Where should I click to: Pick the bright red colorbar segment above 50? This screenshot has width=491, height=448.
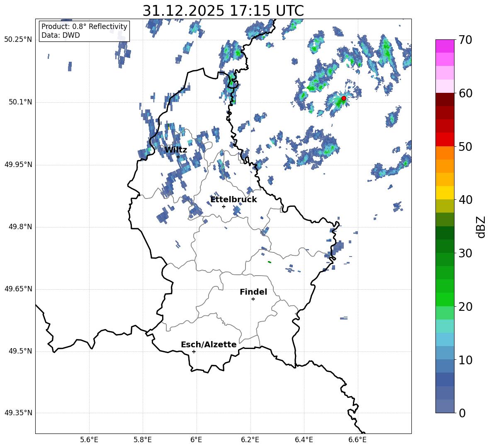tap(445, 139)
